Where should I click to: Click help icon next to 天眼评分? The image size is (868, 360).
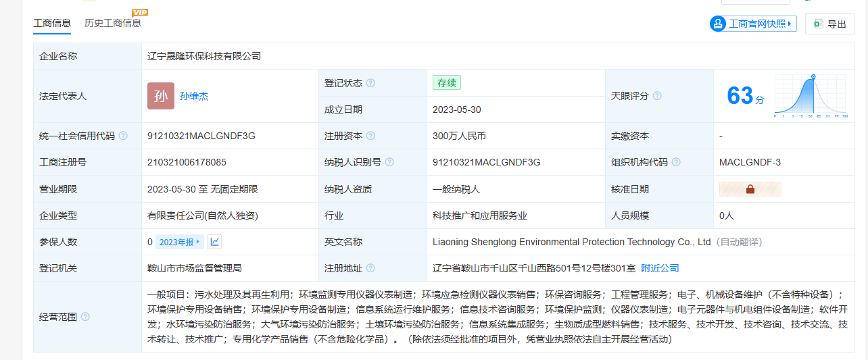point(657,96)
